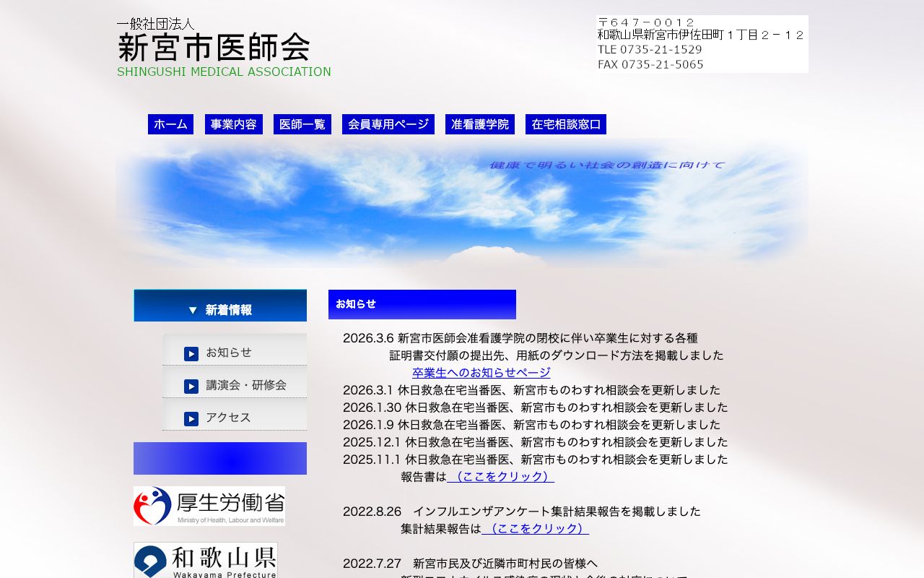
Task: Click the 報告書（ここをクリック）link
Action: [x=501, y=476]
